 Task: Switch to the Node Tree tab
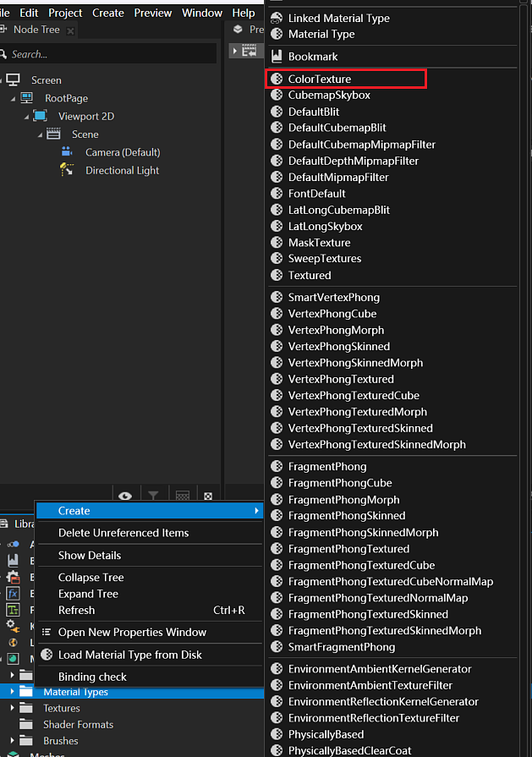[x=36, y=30]
